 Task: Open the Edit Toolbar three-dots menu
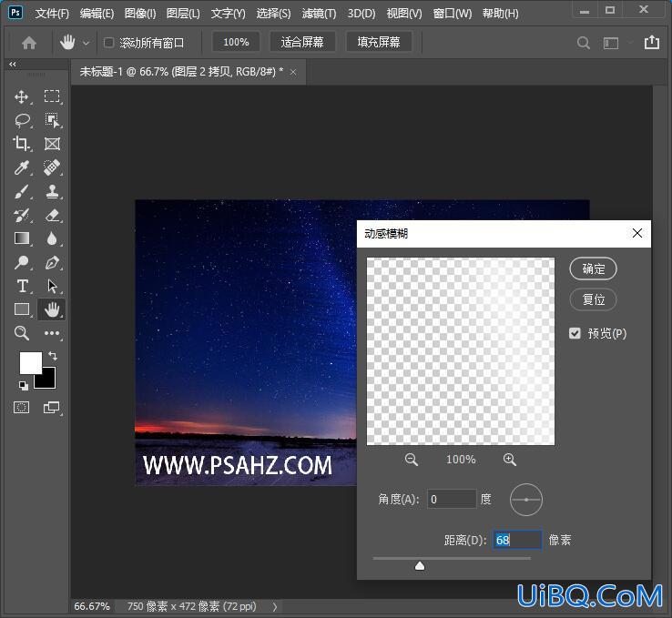coord(52,333)
